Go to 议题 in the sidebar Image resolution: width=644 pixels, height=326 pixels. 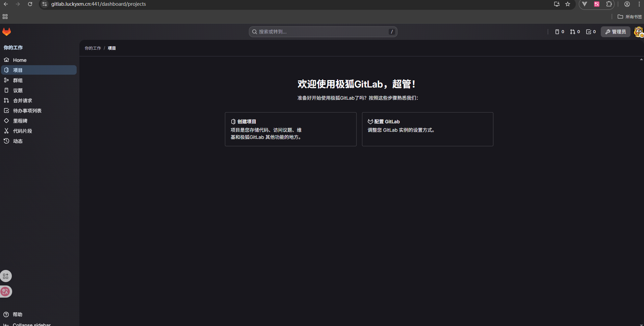click(39, 91)
